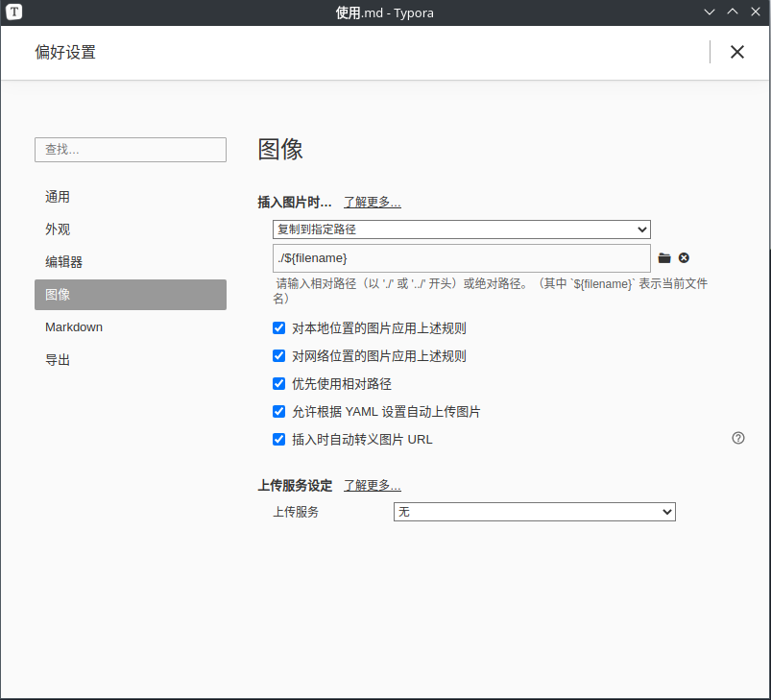771x700 pixels.
Task: Switch to the Markdown settings section
Action: coord(74,327)
